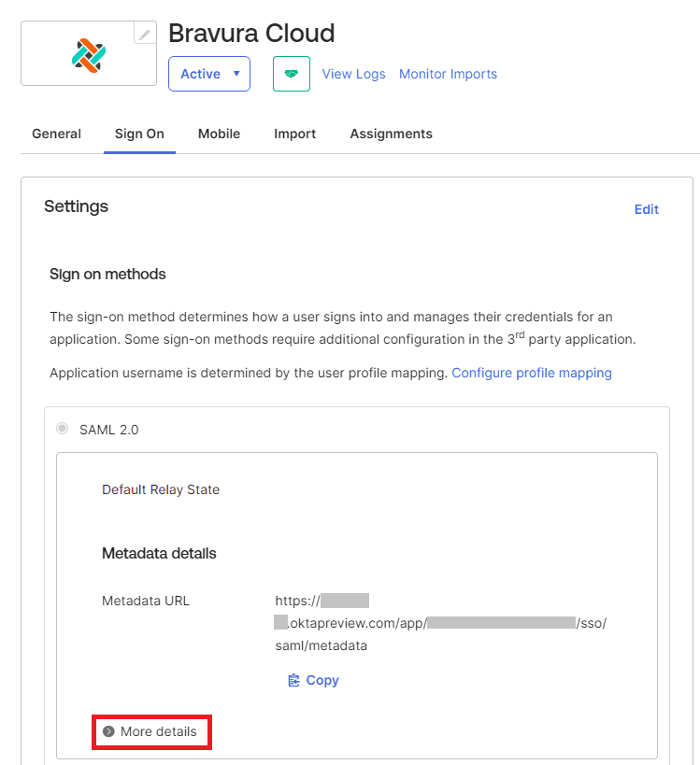
Task: Click the green handshake icon button
Action: coord(291,74)
